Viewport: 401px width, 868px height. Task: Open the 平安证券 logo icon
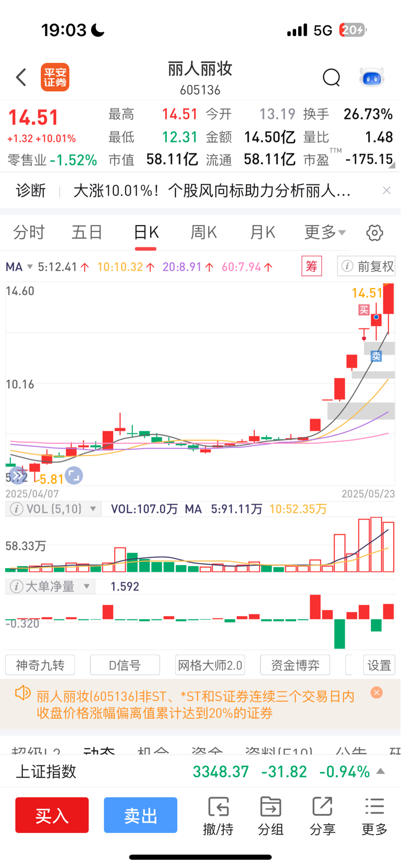[x=55, y=78]
